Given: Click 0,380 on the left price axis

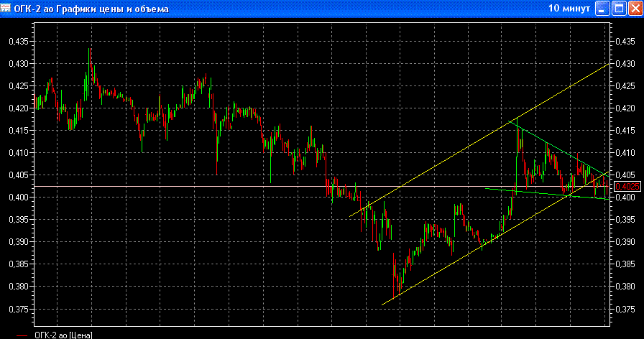Looking at the screenshot, I should point(19,287).
